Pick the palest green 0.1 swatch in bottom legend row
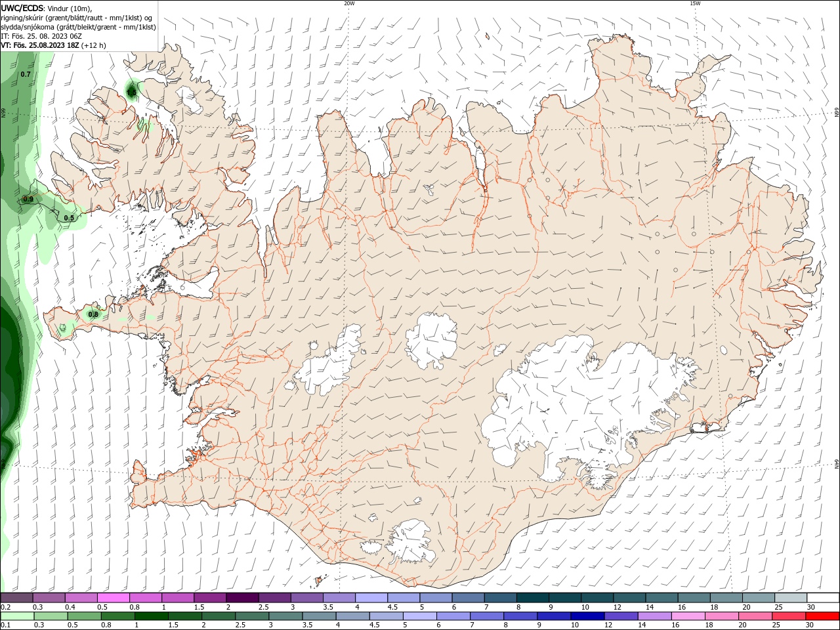The image size is (840, 630). (17, 616)
